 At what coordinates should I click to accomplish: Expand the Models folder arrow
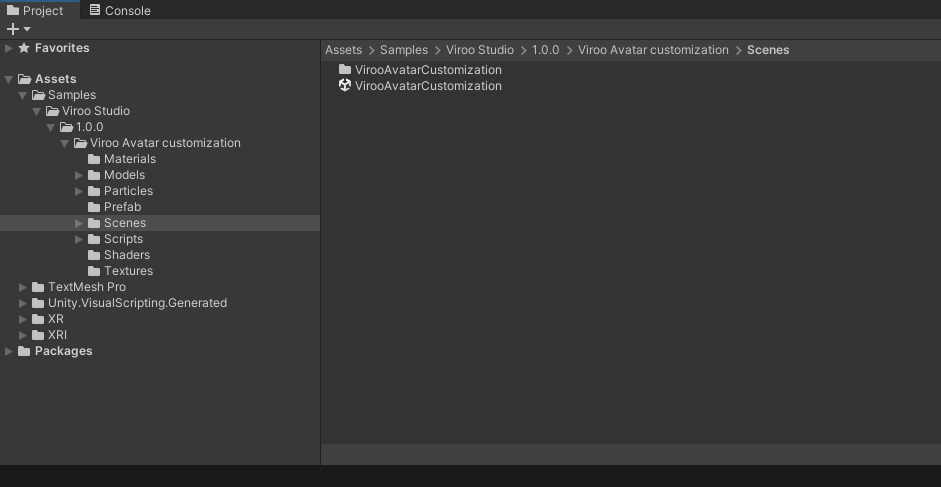pyautogui.click(x=80, y=175)
